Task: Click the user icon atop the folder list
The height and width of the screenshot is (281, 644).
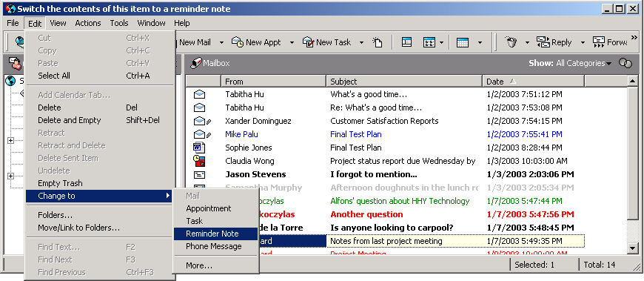Action: pos(16,63)
